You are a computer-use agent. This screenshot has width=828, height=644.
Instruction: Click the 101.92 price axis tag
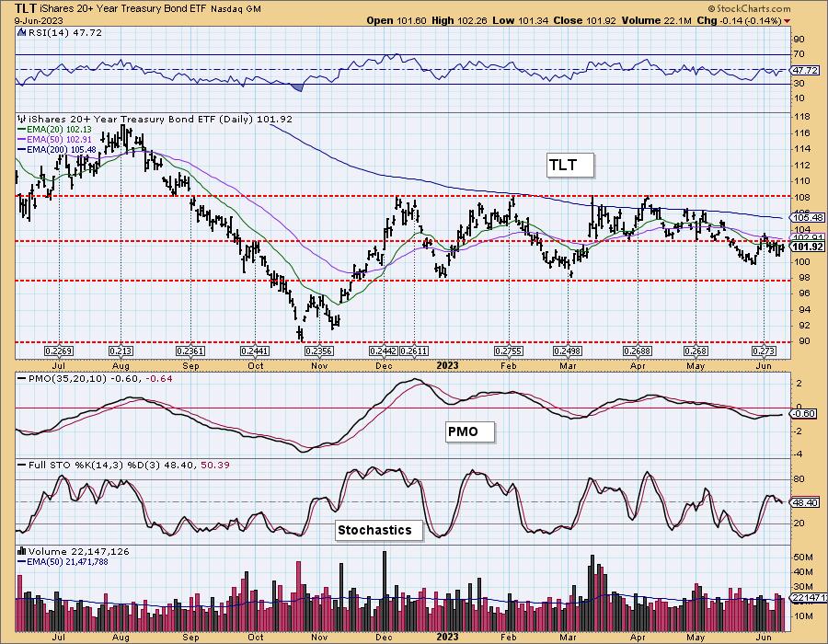click(x=808, y=247)
